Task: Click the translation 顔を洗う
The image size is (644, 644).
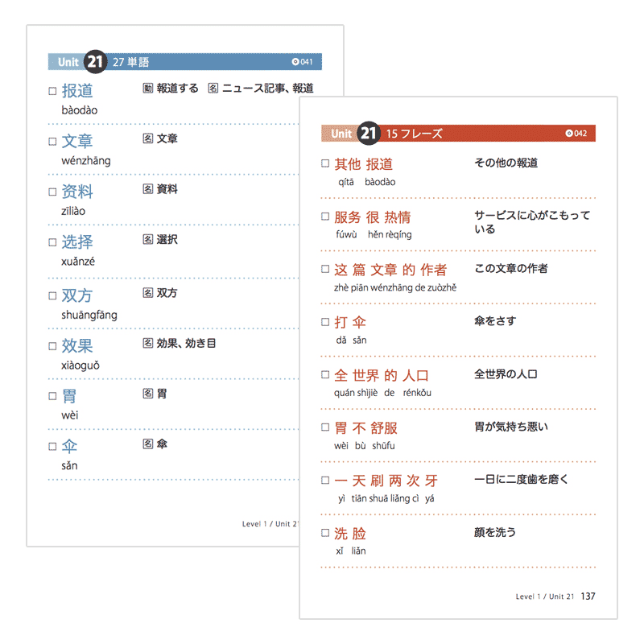Action: click(x=495, y=532)
